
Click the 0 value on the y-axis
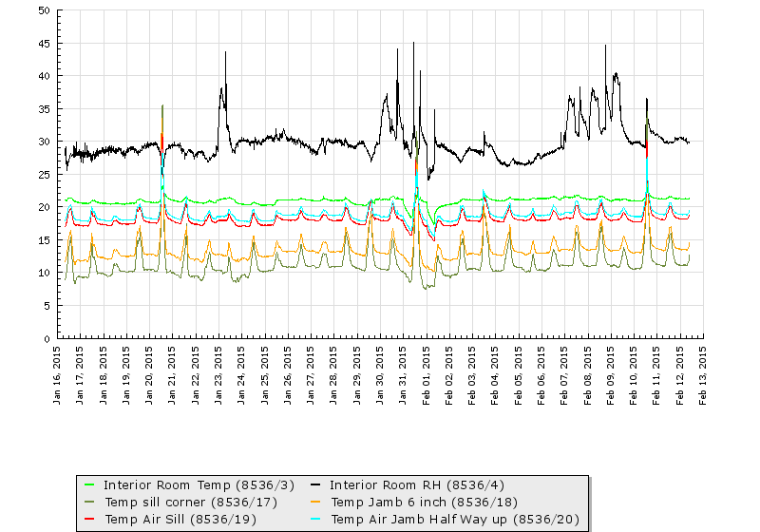pyautogui.click(x=47, y=338)
